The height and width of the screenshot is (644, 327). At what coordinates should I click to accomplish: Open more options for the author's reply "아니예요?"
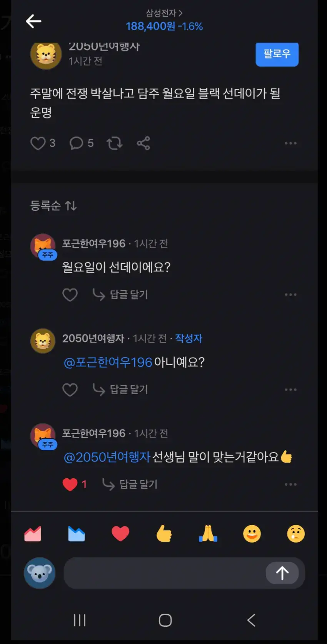pyautogui.click(x=290, y=389)
